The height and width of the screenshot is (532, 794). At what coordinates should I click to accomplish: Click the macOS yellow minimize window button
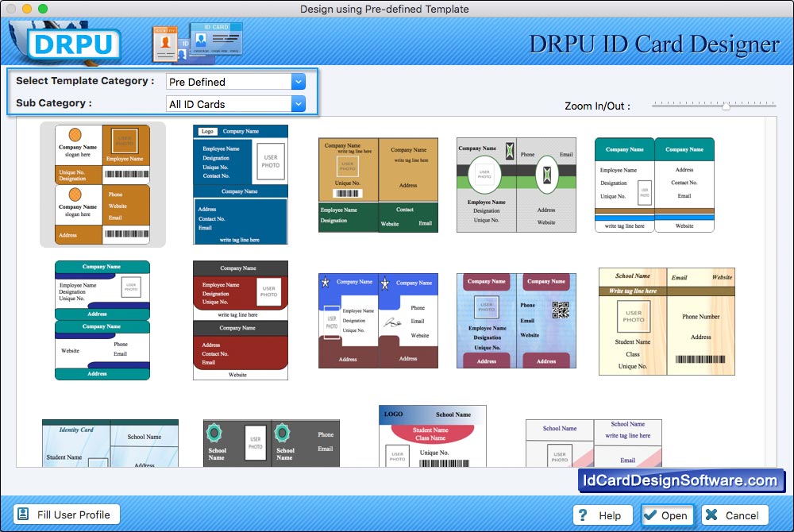(x=27, y=9)
